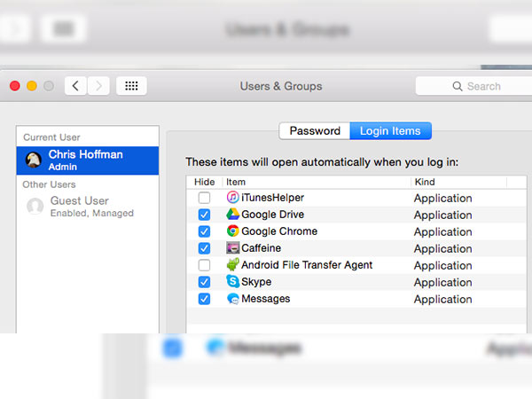Viewport: 532px width, 399px height.
Task: Click the yellow minimize window button
Action: tap(32, 86)
